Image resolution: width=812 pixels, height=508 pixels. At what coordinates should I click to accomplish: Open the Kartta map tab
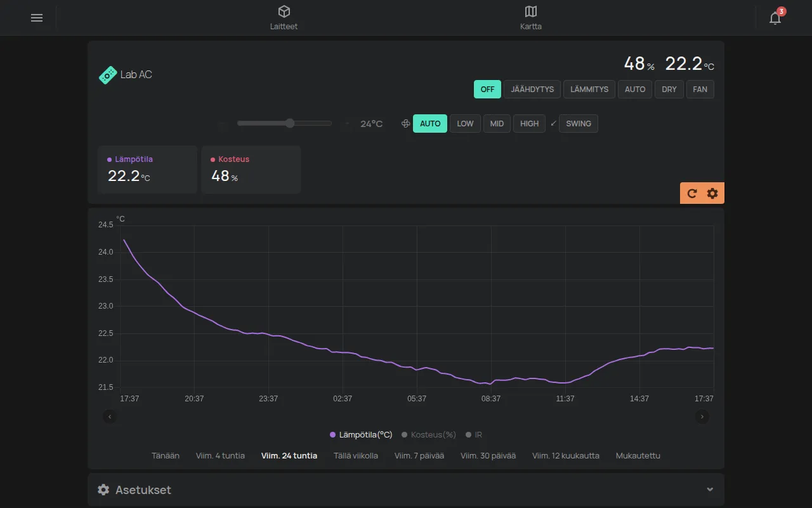(531, 18)
